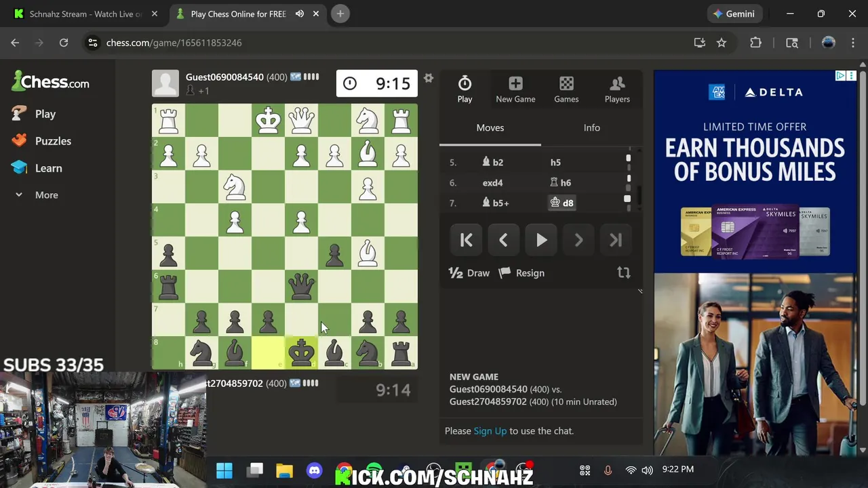Expand the More sidebar menu
Viewport: 868px width, 488px height.
coord(37,195)
